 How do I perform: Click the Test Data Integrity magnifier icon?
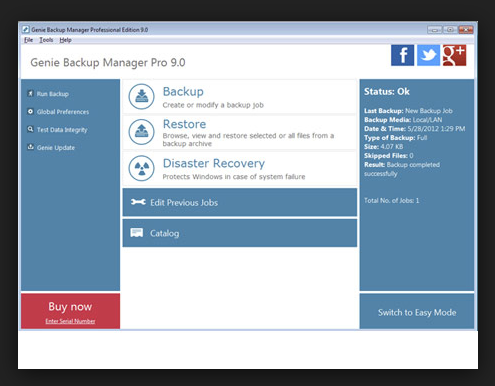[x=30, y=129]
